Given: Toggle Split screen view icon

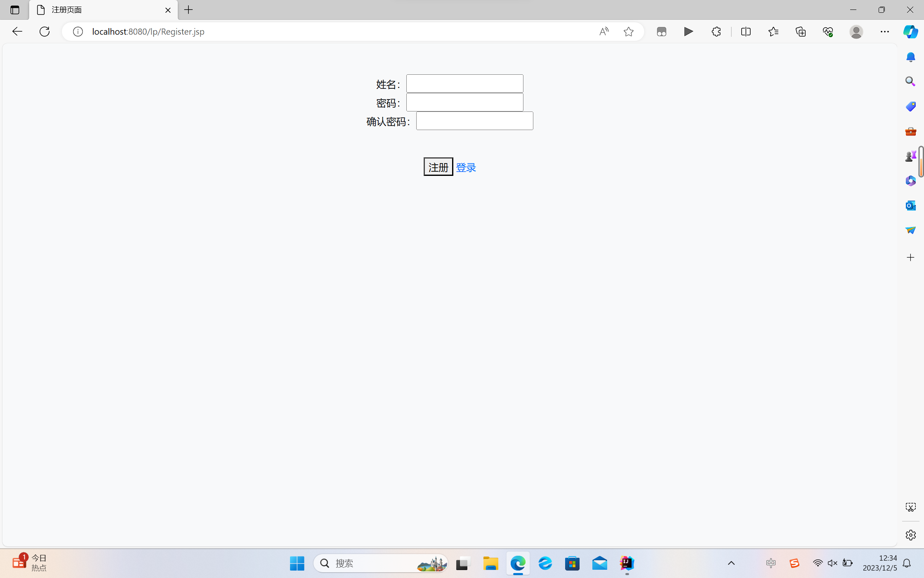Looking at the screenshot, I should click(745, 32).
